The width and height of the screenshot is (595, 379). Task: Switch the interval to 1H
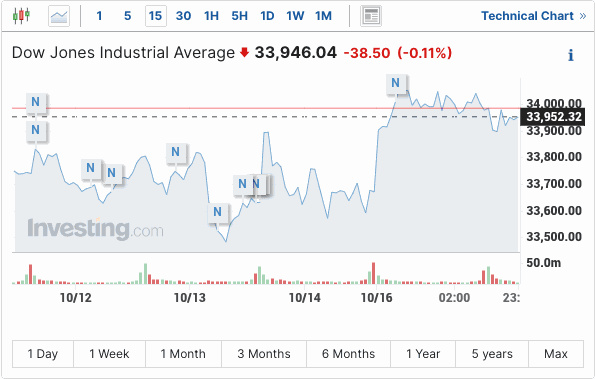click(211, 16)
